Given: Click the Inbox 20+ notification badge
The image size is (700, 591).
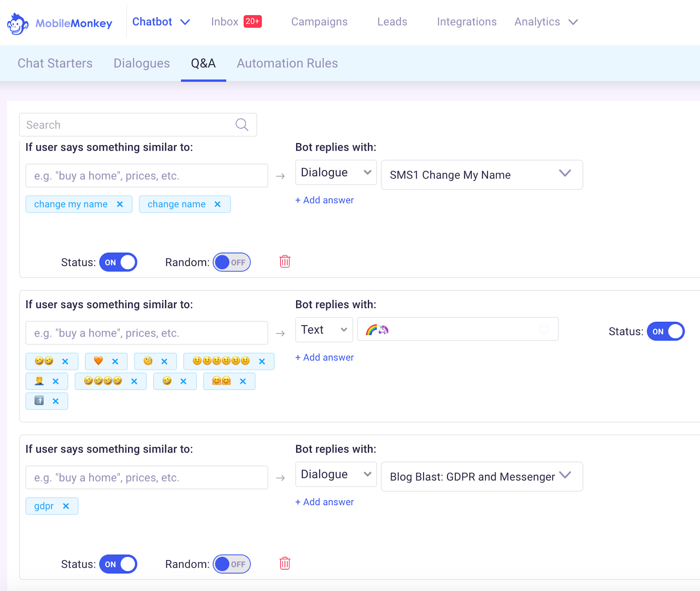Looking at the screenshot, I should pyautogui.click(x=252, y=21).
